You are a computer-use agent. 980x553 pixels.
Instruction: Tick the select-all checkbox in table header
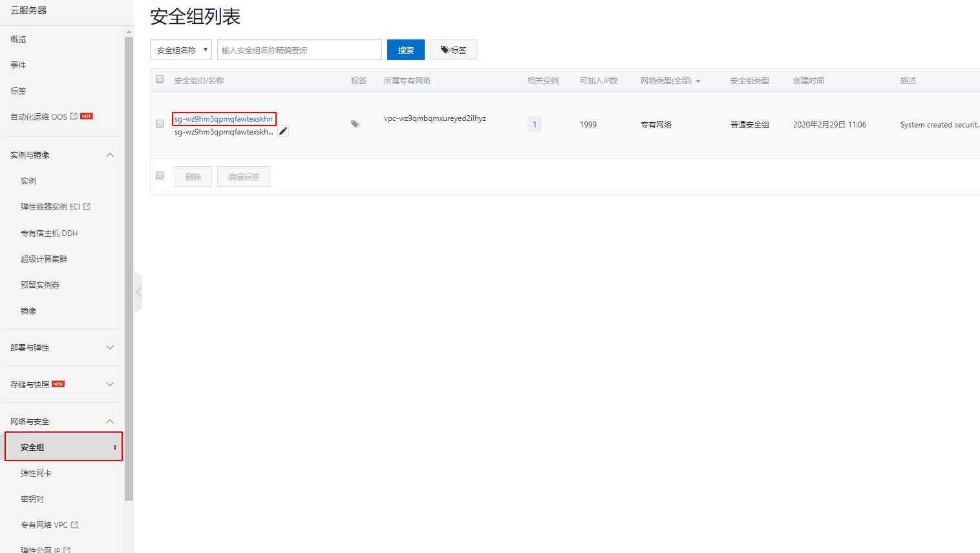(x=160, y=80)
